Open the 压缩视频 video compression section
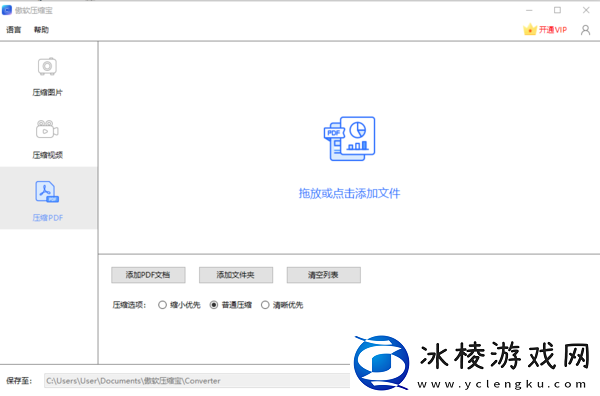Screen dimensions: 600x396 click(47, 139)
